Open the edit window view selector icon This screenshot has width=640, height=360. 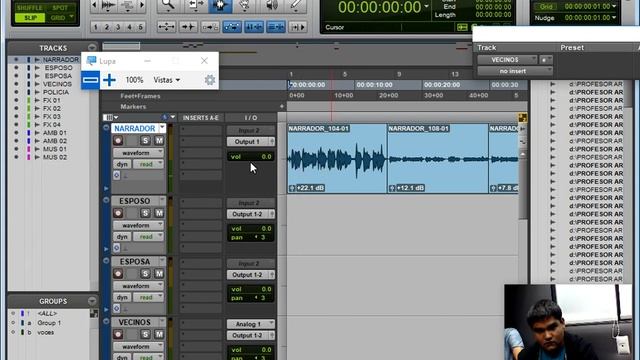[x=109, y=118]
